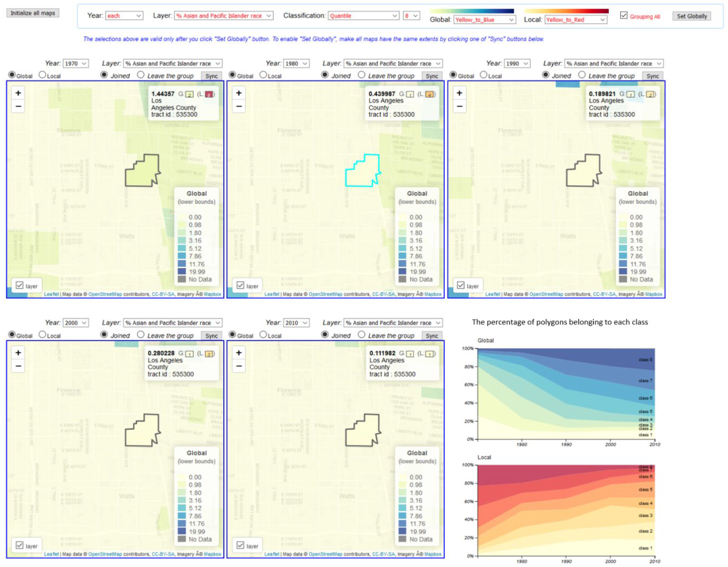Viewport: 728px width, 567px height.
Task: Zoom out on the 1980 map
Action: [239, 106]
